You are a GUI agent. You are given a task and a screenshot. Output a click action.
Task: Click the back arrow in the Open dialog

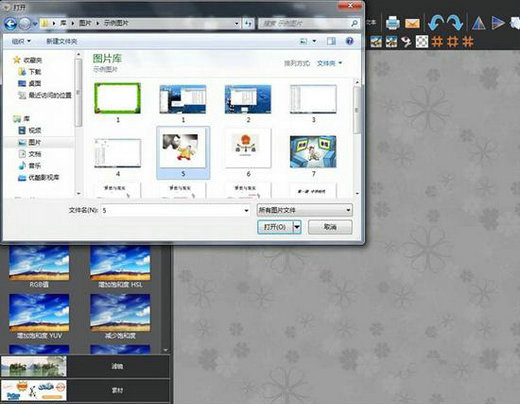10,23
